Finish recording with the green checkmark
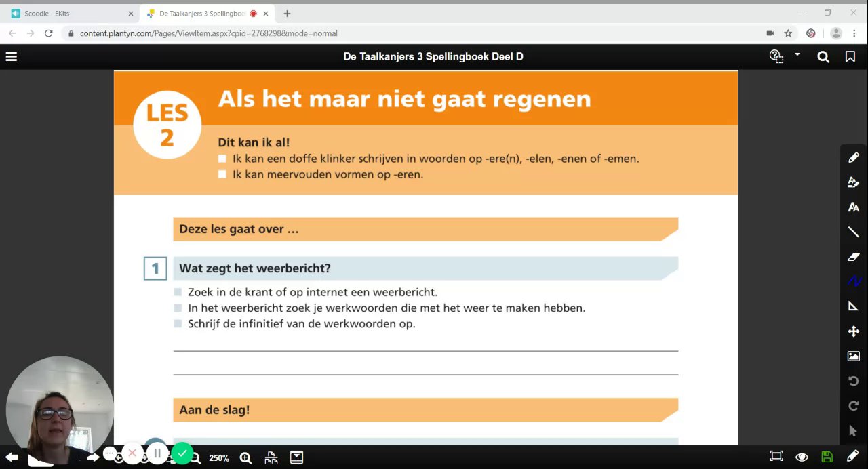The width and height of the screenshot is (868, 469). 182,453
